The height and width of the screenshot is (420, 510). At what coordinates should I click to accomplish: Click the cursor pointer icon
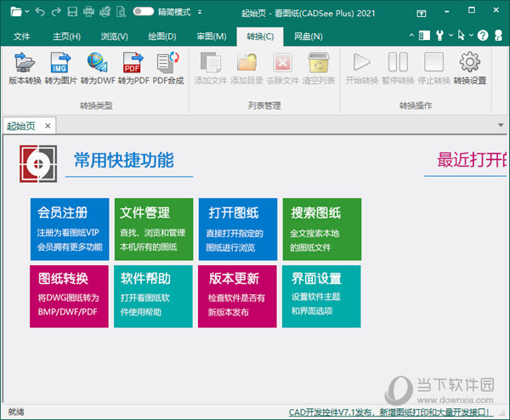(461, 35)
